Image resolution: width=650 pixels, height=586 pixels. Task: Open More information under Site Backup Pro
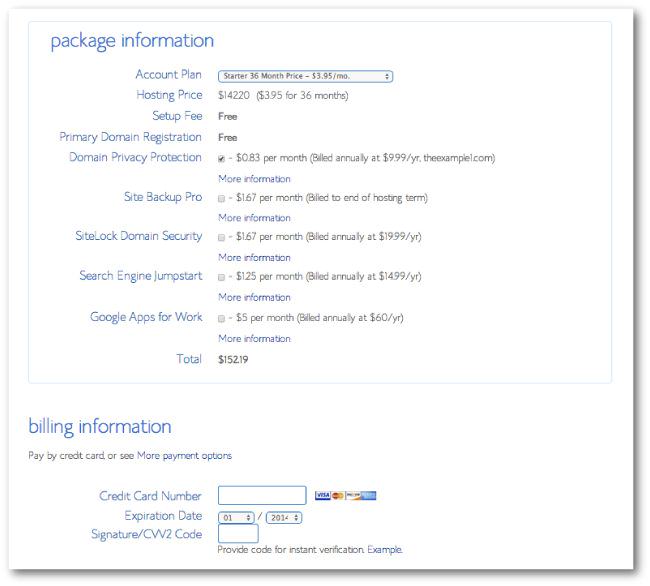click(x=254, y=218)
